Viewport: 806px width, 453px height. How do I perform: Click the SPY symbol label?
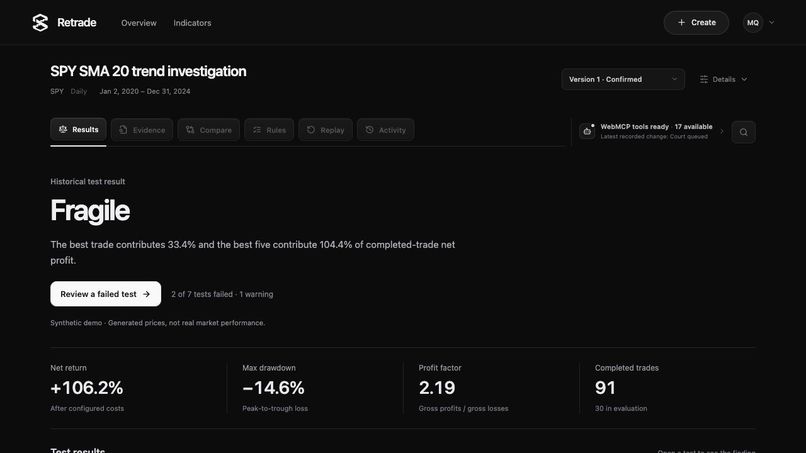[x=57, y=92]
